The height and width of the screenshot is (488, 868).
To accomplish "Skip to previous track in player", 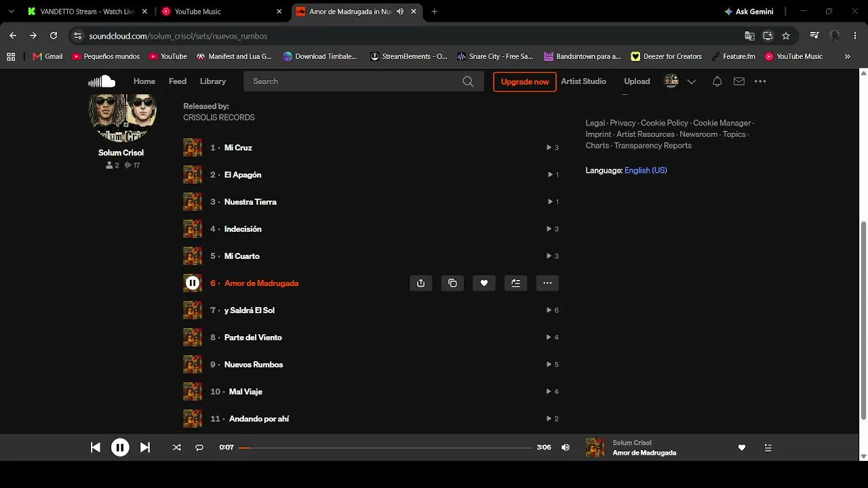I will (96, 447).
